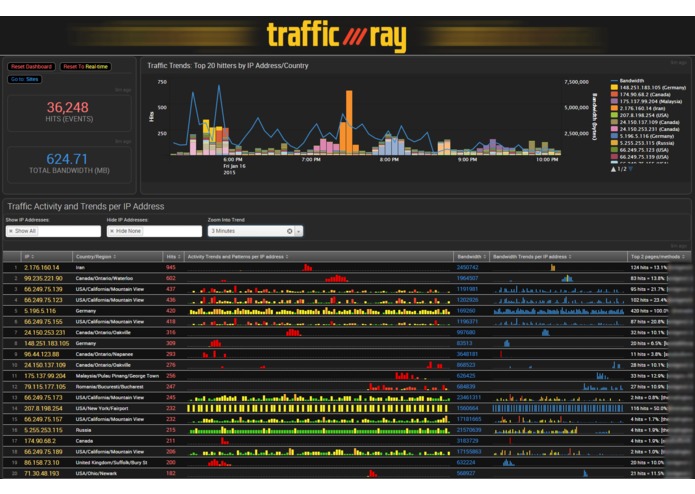Toggle legend swatch for 5.196.5.116 (Germany)
Image resolution: width=695 pixels, height=494 pixels.
point(614,136)
